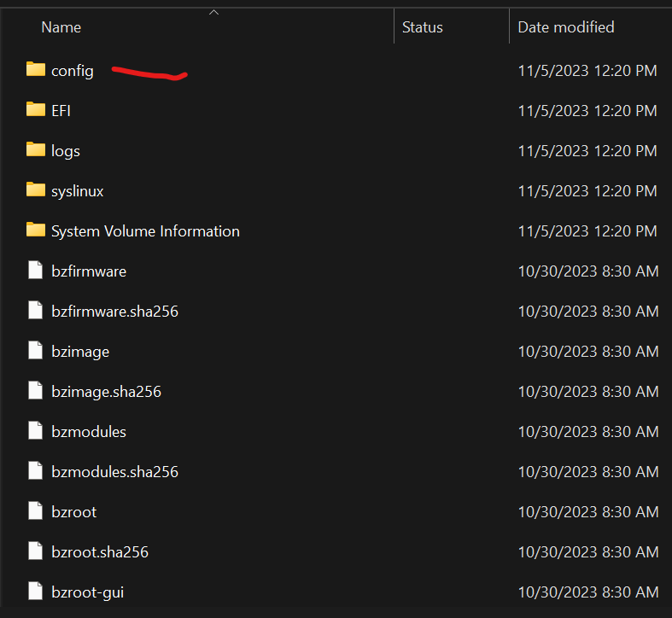Select the bzmodules.sha256 file name
The image size is (672, 618).
pyautogui.click(x=115, y=472)
